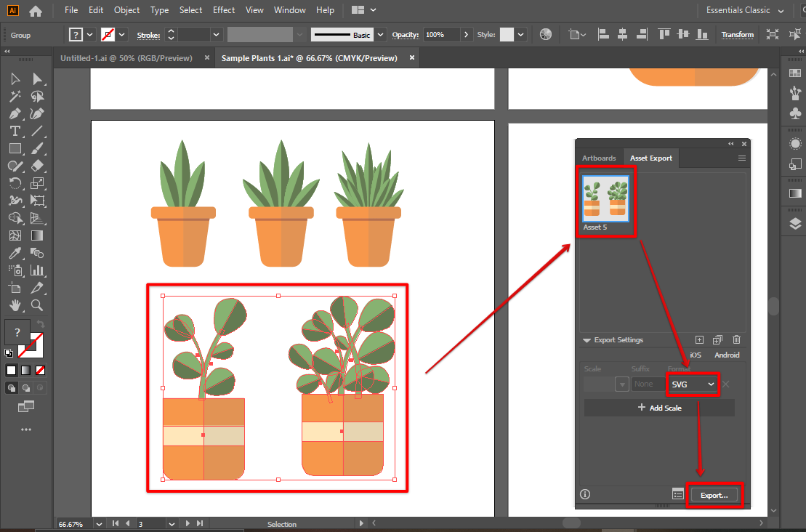The image size is (806, 532).
Task: Open the Effect menu
Action: [x=224, y=10]
